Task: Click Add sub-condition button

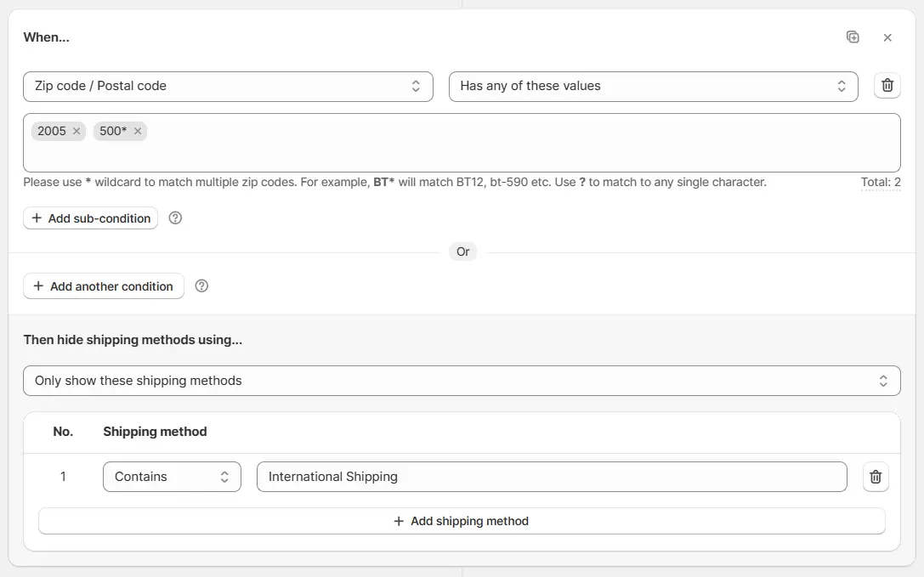Action: point(91,218)
